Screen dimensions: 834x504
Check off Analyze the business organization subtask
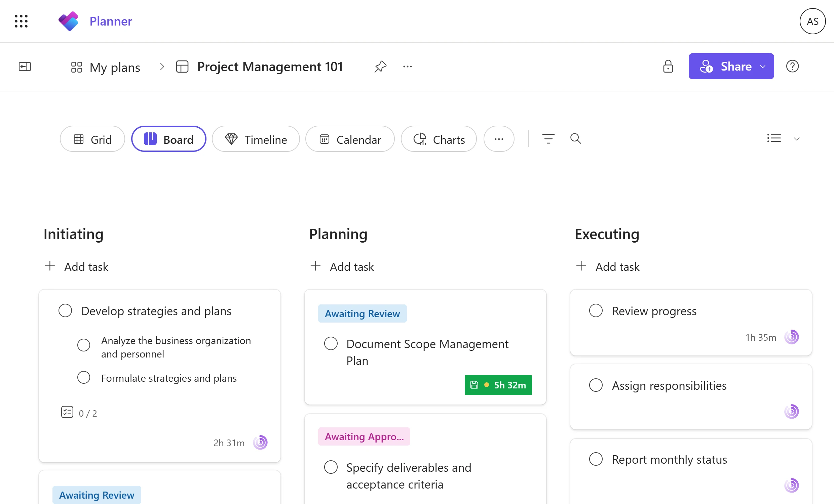(x=84, y=345)
